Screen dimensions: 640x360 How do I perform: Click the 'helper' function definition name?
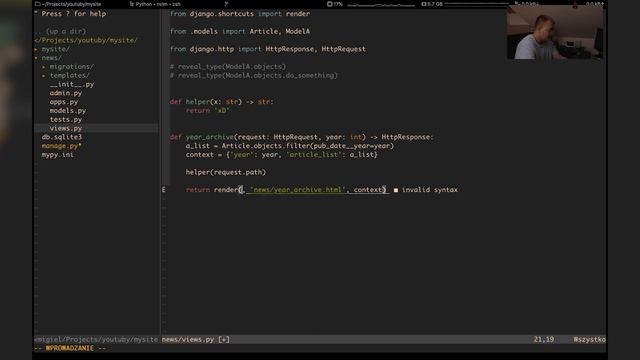[x=198, y=102]
